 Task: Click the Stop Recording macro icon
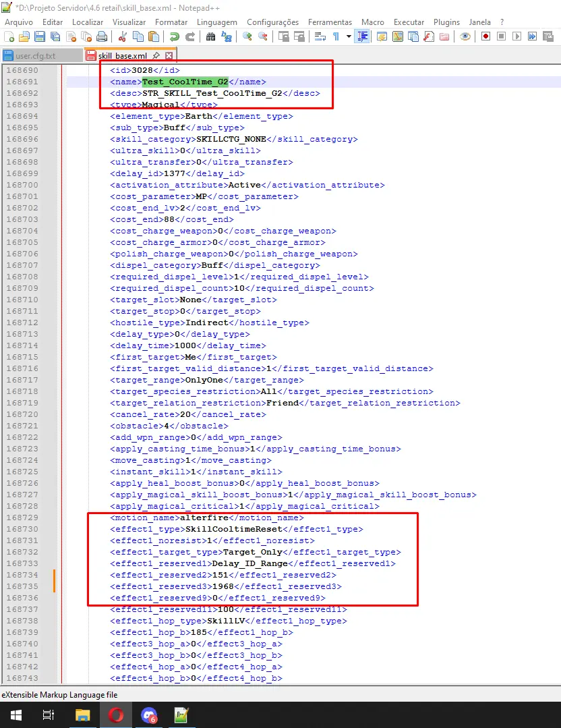pos(501,36)
